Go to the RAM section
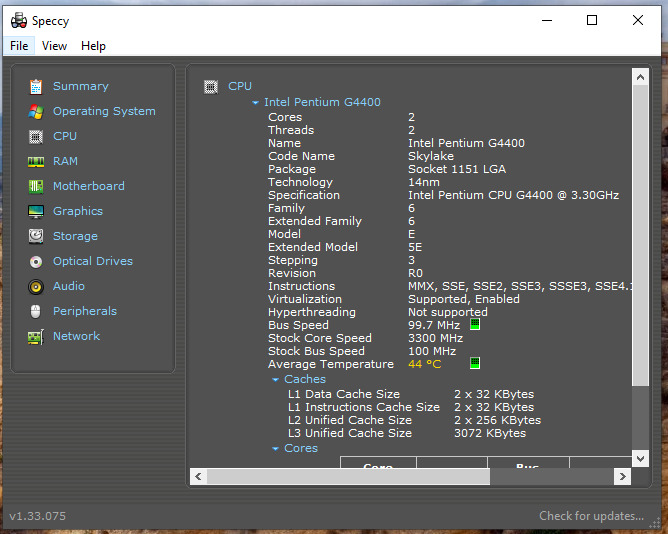Screen dimensions: 668x534 pyautogui.click(x=65, y=161)
